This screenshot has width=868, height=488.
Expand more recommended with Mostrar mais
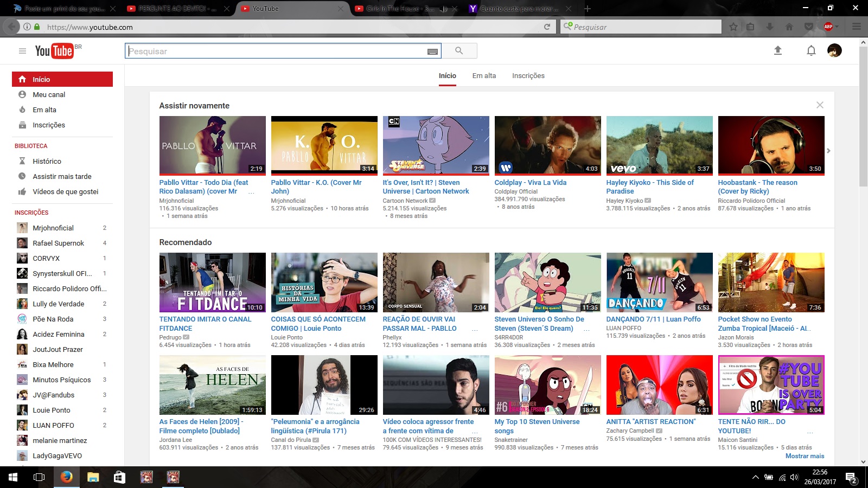(805, 456)
